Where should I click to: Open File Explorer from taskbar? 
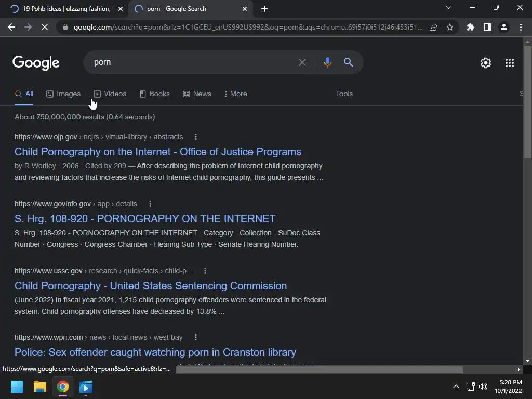39,387
